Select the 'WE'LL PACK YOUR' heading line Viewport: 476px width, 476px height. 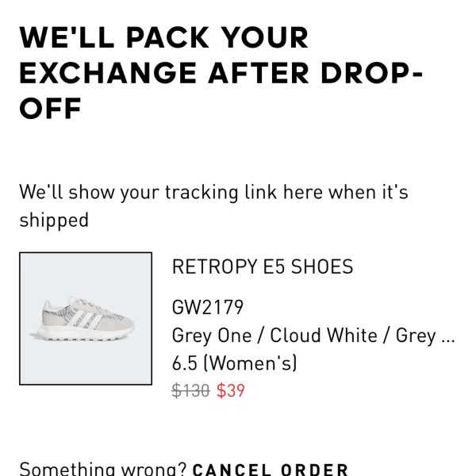[x=164, y=37]
